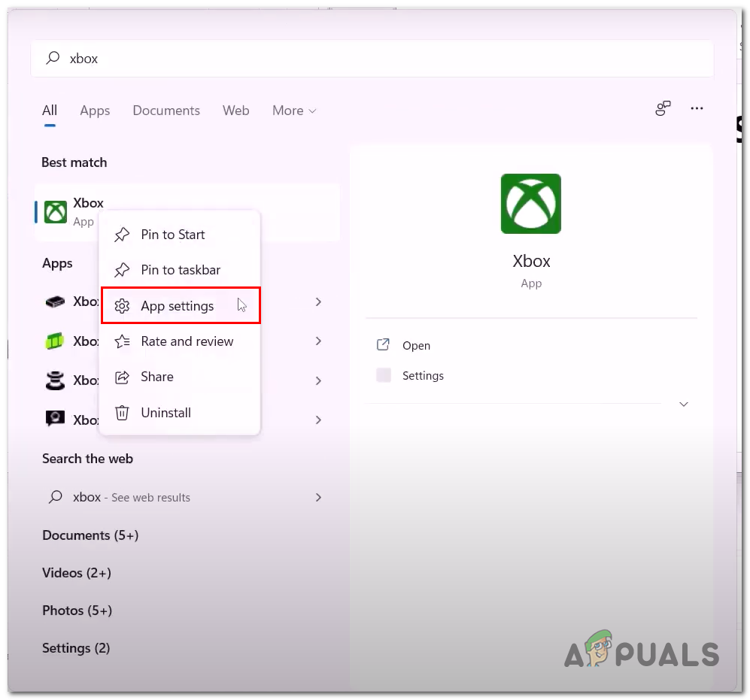Image resolution: width=750 pixels, height=700 pixels.
Task: Click the Xbox console app icon
Action: 55,302
